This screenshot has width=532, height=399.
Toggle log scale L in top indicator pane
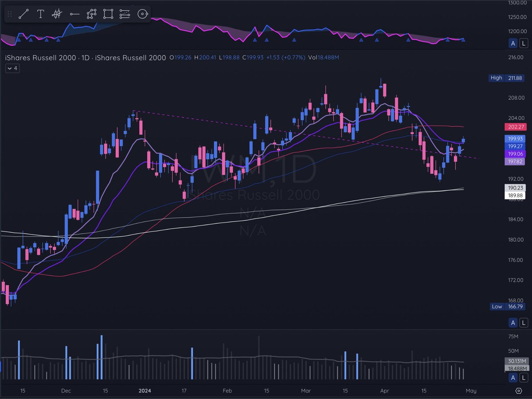click(x=524, y=43)
